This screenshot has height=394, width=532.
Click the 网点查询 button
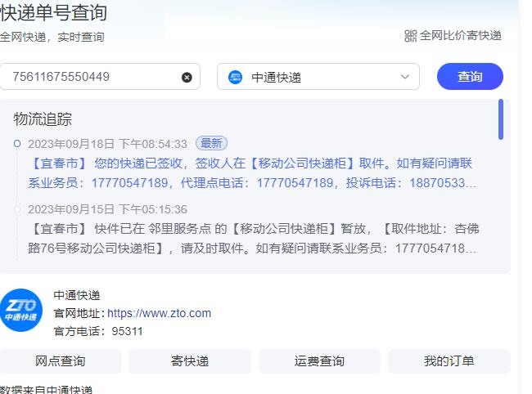(x=61, y=361)
